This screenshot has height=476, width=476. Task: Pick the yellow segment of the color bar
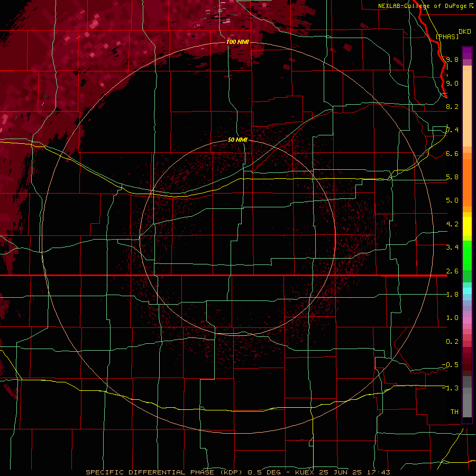coord(467,226)
